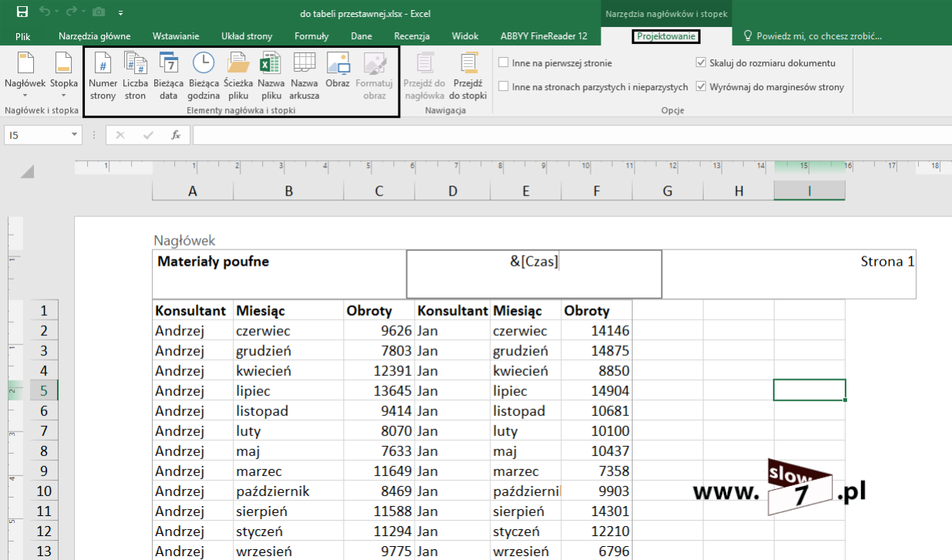Click left header section Materiały poufne
Viewport: 952px width, 560px height.
[279, 273]
